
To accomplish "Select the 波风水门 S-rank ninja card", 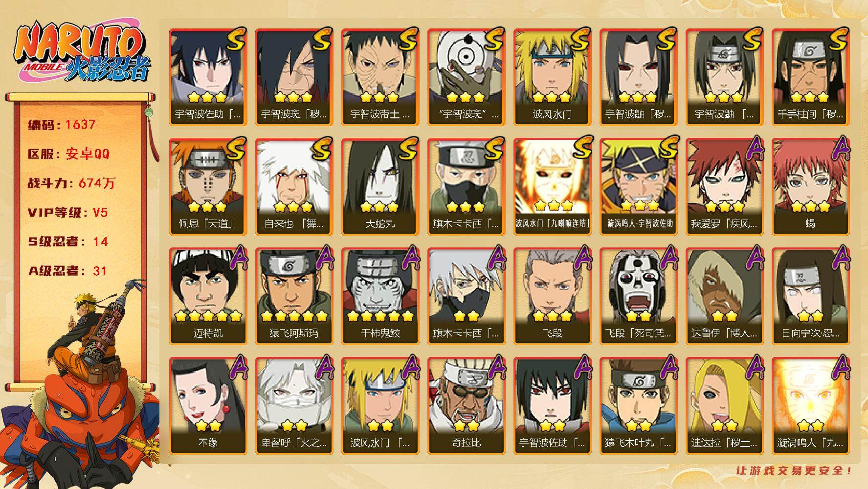I will (x=552, y=77).
